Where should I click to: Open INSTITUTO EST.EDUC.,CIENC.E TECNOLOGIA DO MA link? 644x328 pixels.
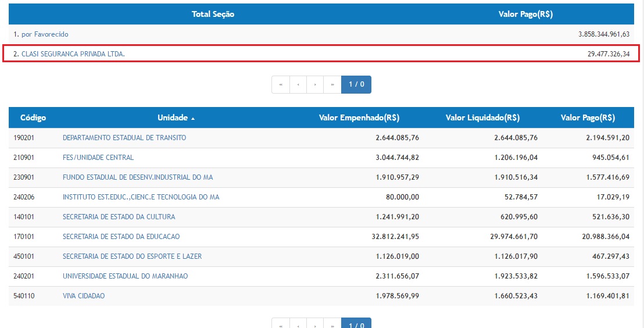(141, 197)
